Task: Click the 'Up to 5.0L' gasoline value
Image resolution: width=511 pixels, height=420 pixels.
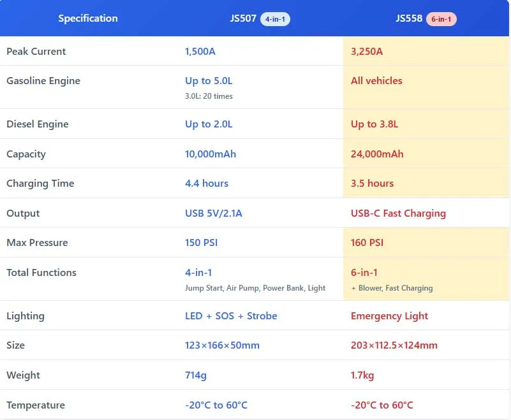Action: (207, 81)
